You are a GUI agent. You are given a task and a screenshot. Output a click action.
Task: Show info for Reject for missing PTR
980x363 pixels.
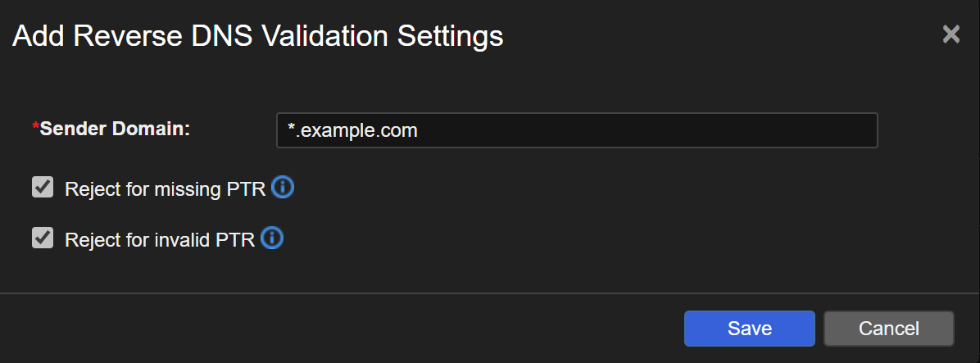point(282,188)
